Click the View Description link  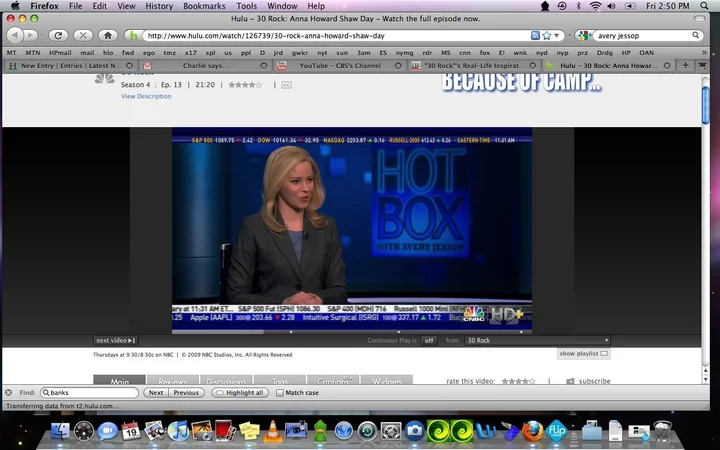146,96
